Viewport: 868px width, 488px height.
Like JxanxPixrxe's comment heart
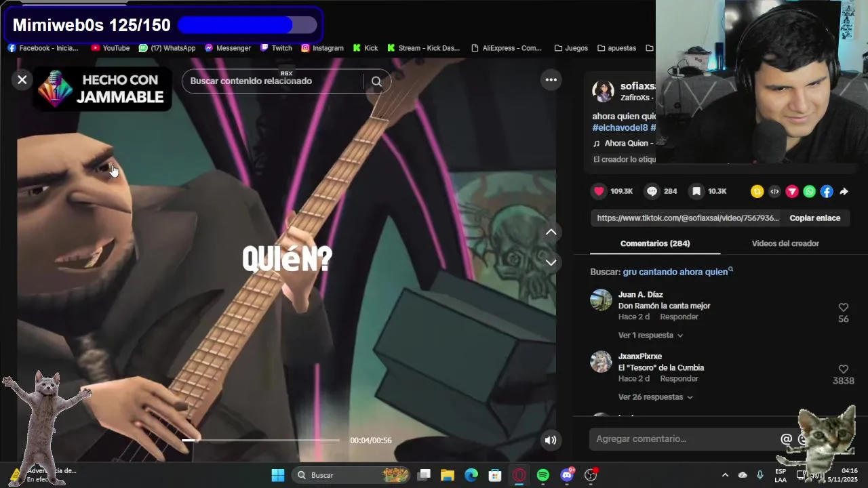click(x=843, y=369)
